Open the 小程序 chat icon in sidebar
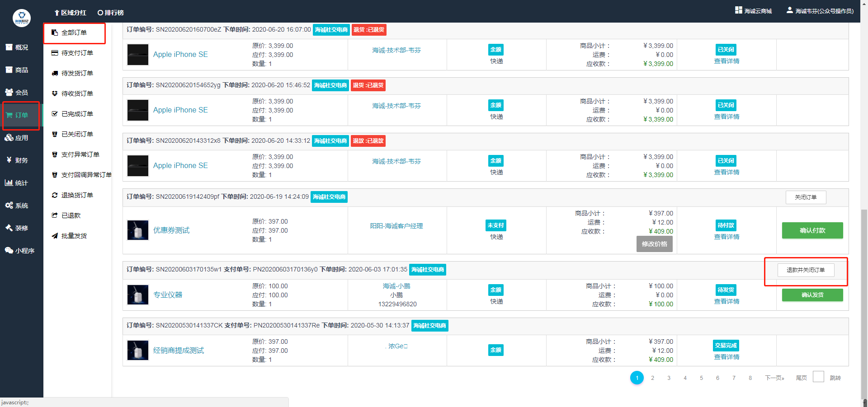Screen dimensions: 868x407 coord(9,250)
